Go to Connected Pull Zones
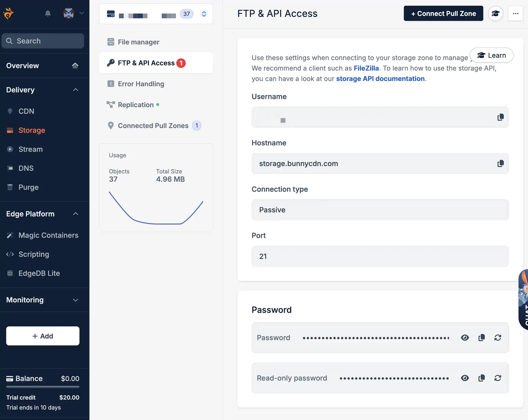 [153, 125]
